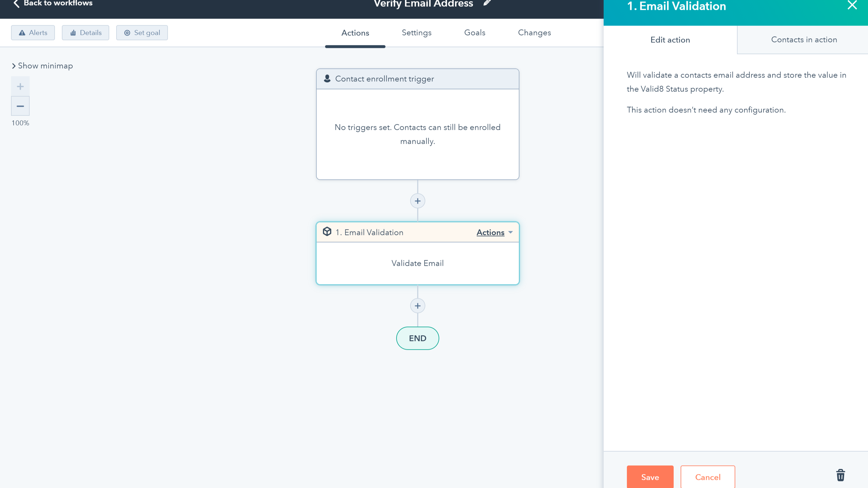This screenshot has height=488, width=868.
Task: Click the Set goal button
Action: point(142,33)
